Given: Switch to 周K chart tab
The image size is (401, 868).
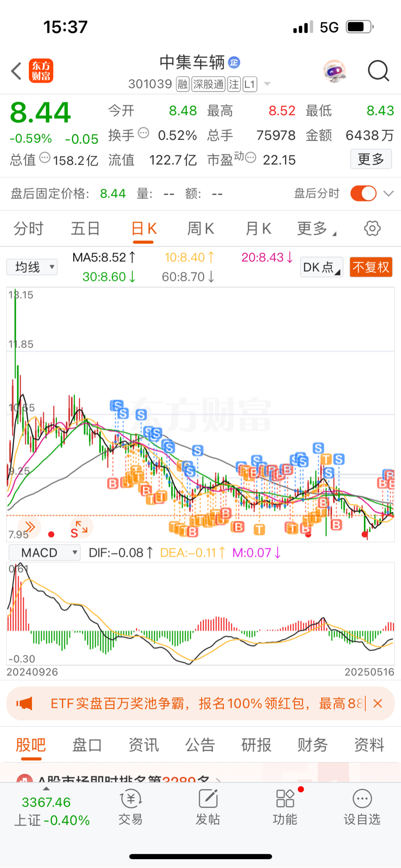Looking at the screenshot, I should point(200,229).
